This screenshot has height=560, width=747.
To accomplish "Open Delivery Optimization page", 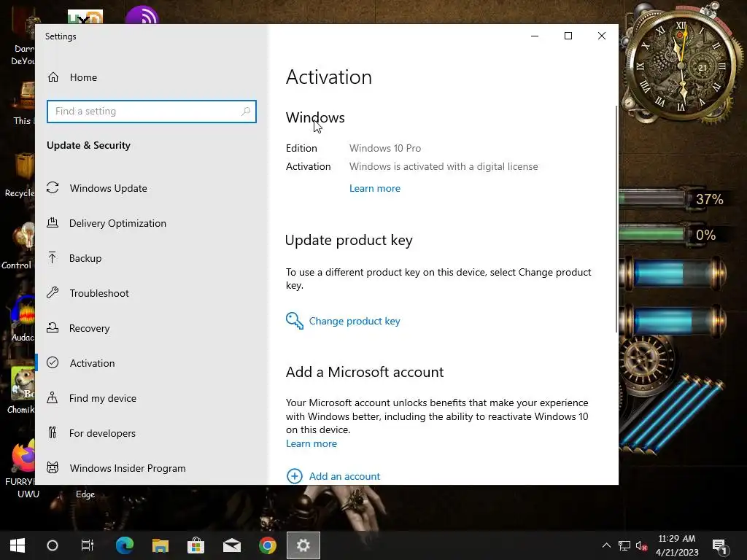I will coord(117,223).
